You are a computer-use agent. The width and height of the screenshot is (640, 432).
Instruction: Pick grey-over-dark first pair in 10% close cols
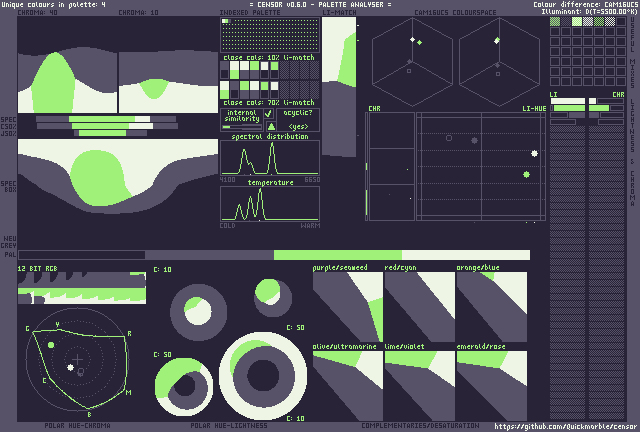click(x=224, y=70)
